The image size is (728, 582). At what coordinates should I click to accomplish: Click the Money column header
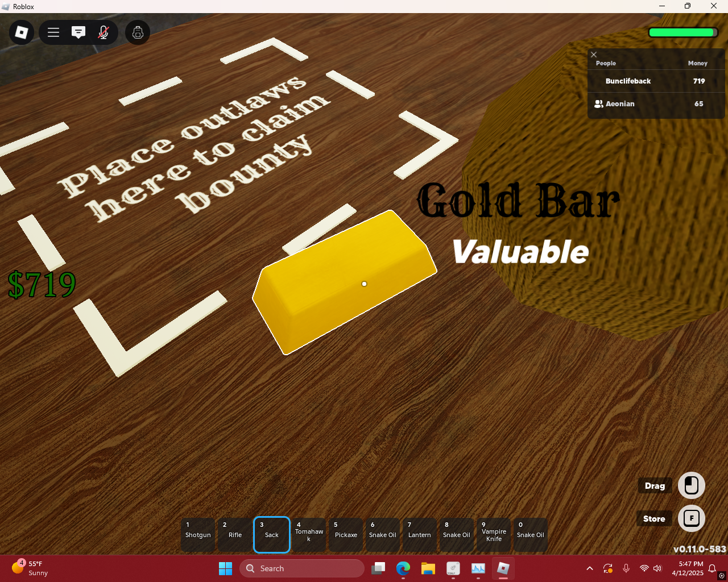pos(697,63)
